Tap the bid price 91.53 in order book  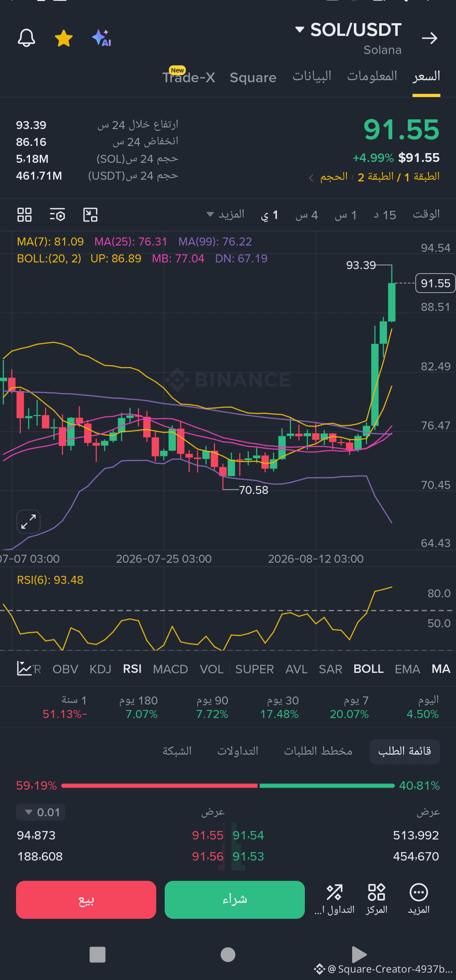point(248,856)
